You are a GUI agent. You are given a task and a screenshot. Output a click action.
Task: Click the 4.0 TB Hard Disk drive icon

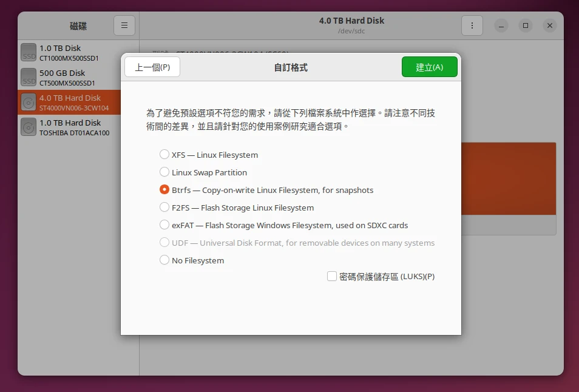(29, 103)
